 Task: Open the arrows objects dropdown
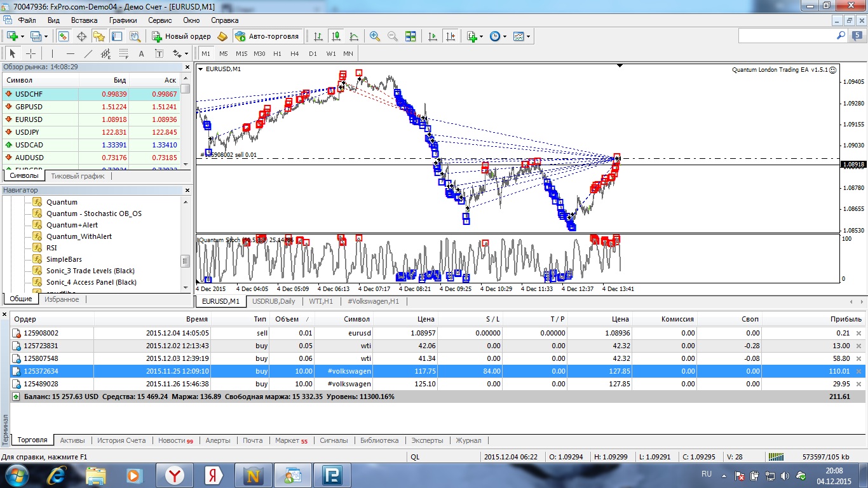click(186, 53)
